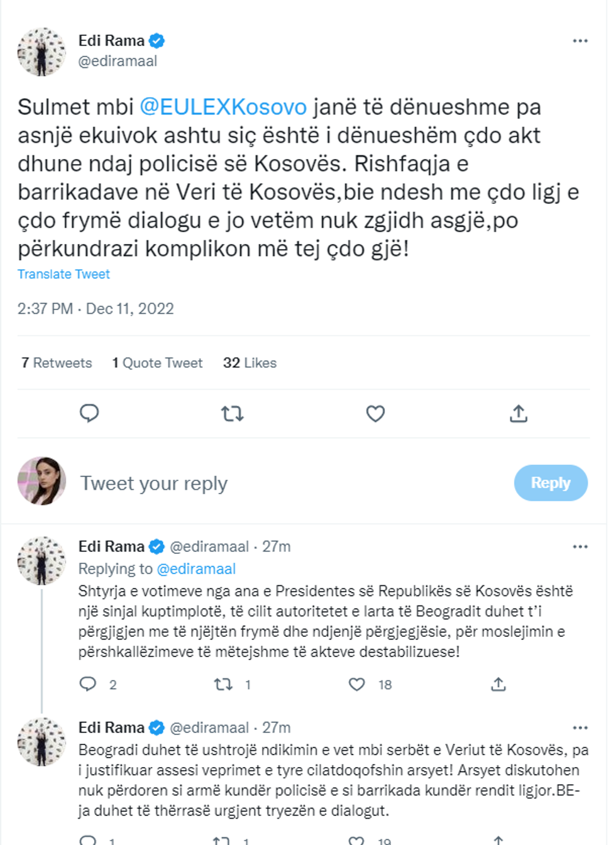Share the tweet via the upload arrow icon
Image resolution: width=616 pixels, height=845 pixels.
tap(520, 413)
